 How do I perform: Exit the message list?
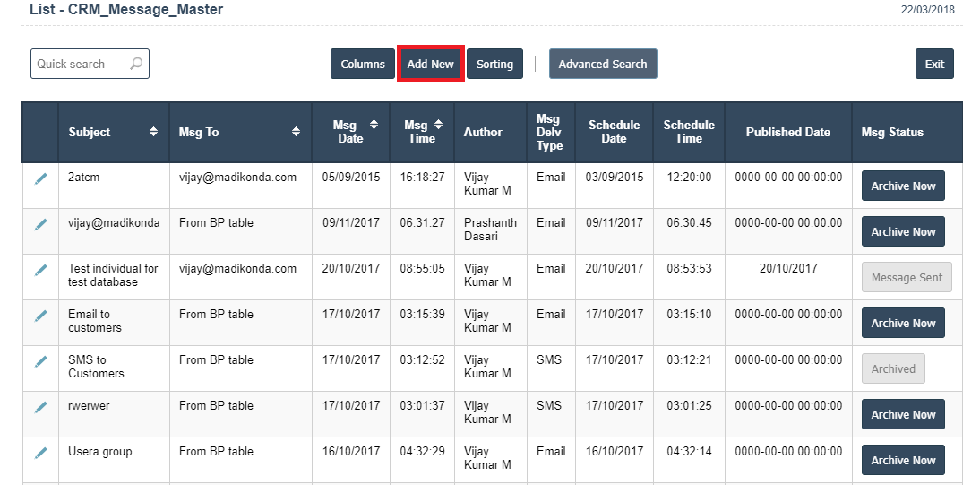click(x=934, y=64)
